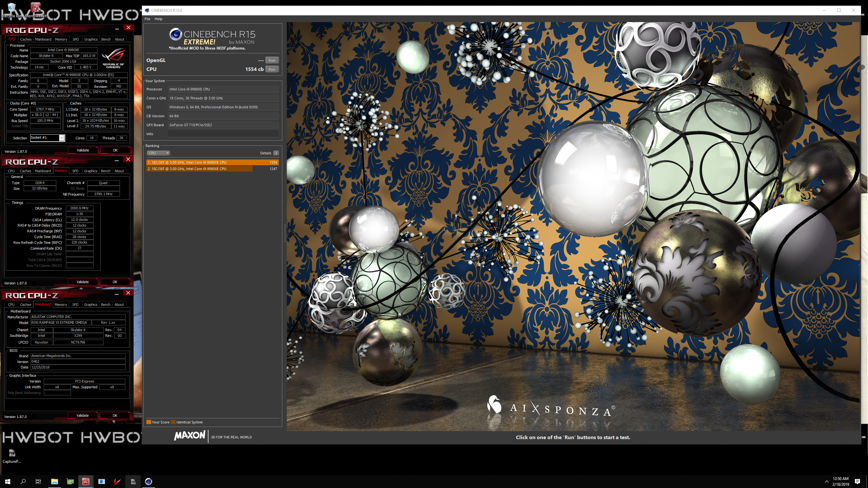868x488 pixels.
Task: Open Socket #1 selection dropdown
Action: pyautogui.click(x=47, y=138)
